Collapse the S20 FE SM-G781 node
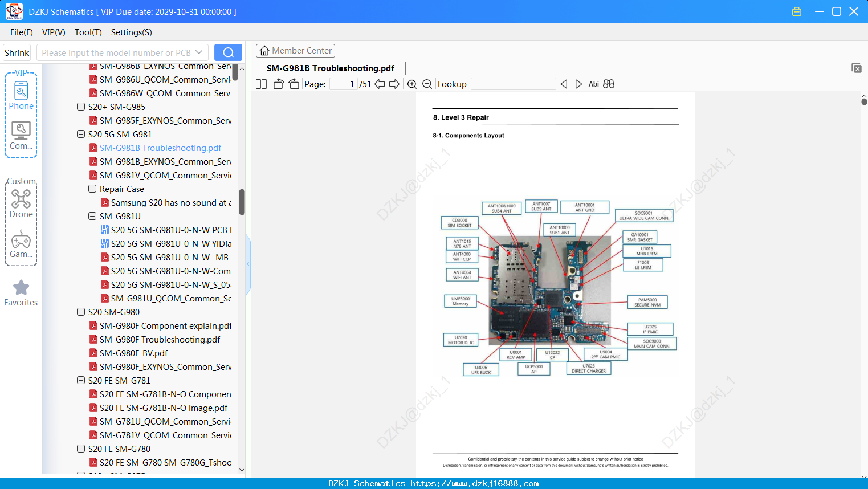 coord(81,380)
